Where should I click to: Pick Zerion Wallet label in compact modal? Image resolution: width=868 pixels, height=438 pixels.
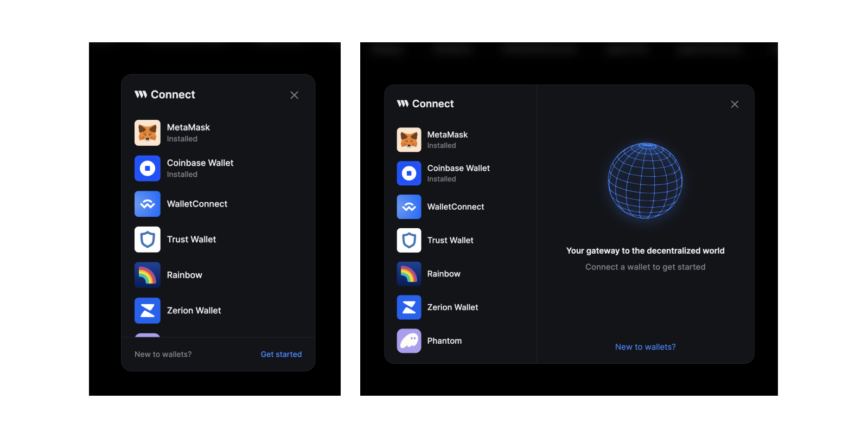tap(194, 311)
